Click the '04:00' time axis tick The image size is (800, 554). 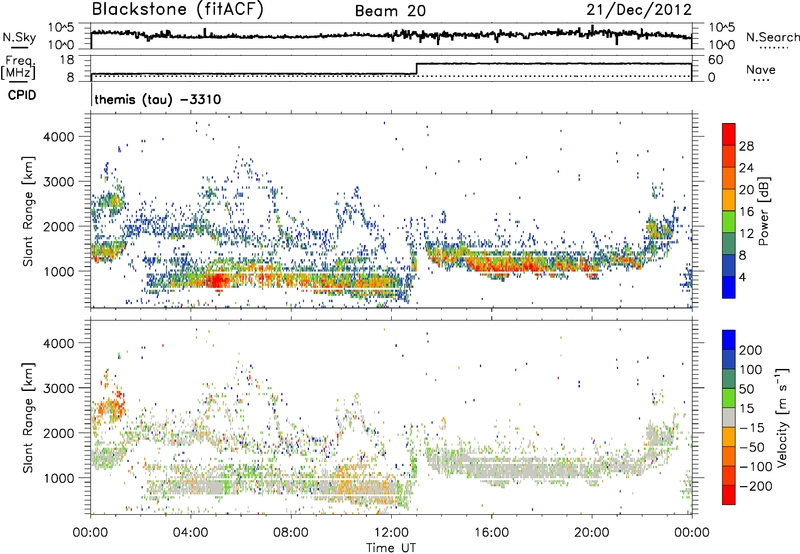(x=191, y=533)
